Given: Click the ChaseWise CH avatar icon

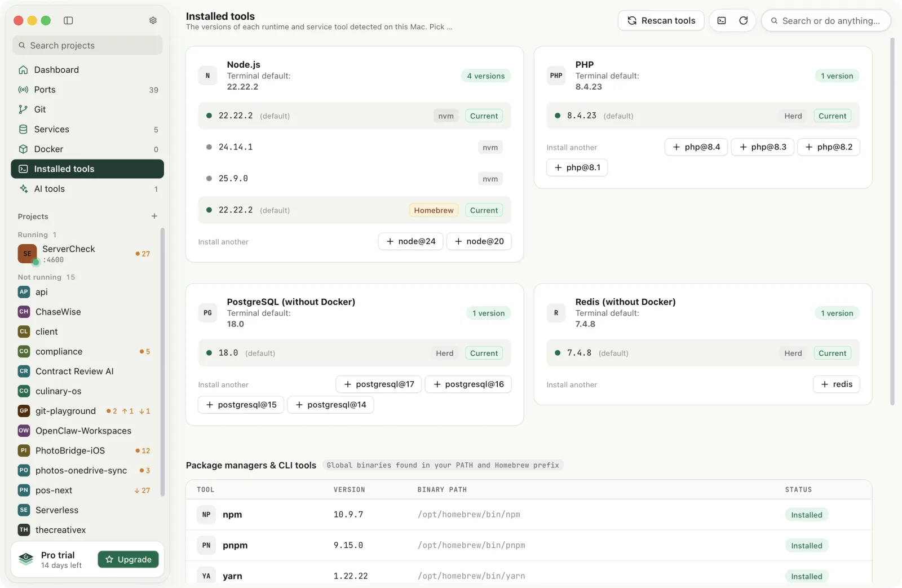Looking at the screenshot, I should [x=24, y=312].
